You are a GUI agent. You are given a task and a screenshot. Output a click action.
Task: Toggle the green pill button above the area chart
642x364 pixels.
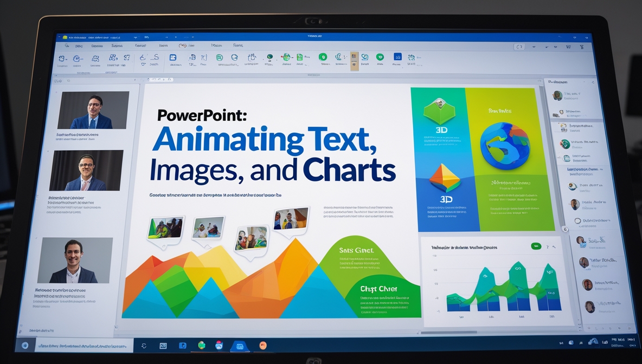[536, 246]
